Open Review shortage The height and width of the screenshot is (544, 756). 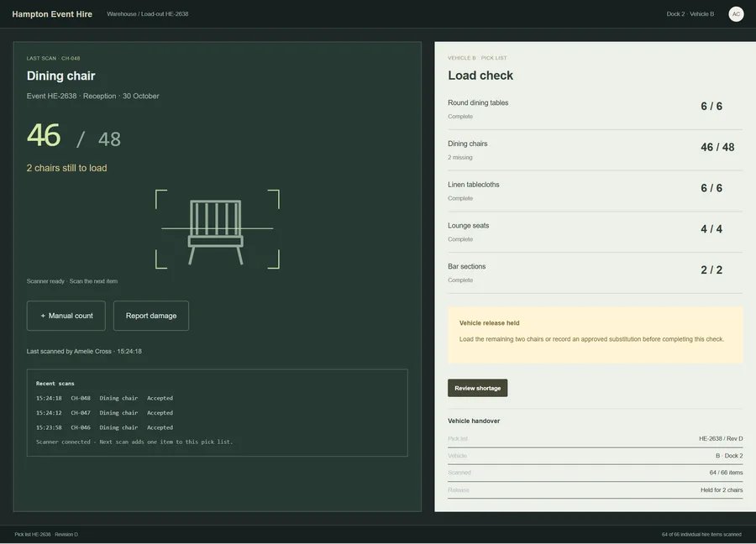[x=477, y=388]
